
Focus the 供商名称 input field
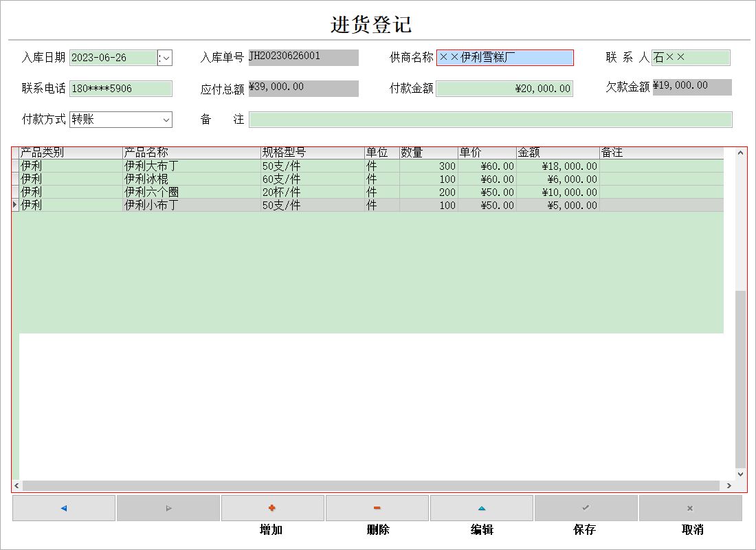tap(505, 58)
